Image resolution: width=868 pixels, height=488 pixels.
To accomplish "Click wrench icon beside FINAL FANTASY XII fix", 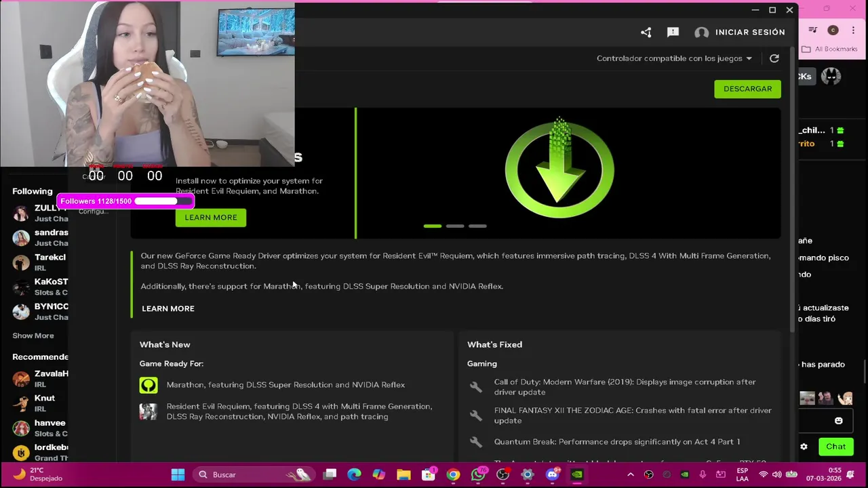I will pos(476,415).
